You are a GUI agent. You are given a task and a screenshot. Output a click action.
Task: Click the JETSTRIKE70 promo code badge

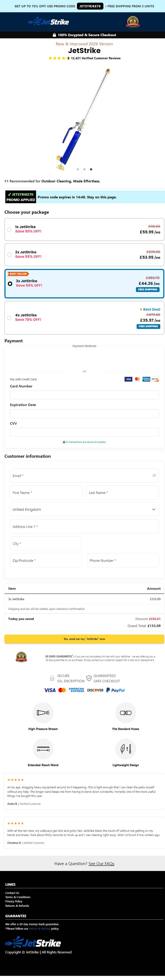pos(90,6)
